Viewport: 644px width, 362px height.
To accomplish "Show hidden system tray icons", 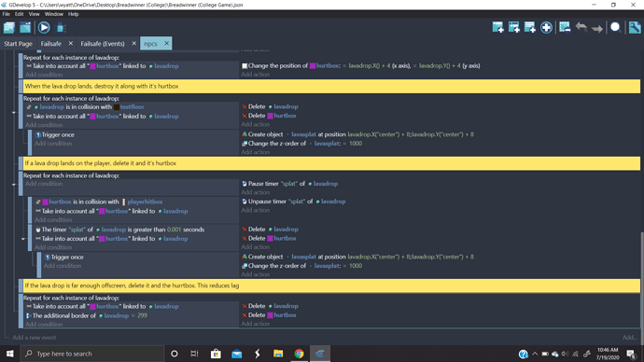I will click(535, 354).
